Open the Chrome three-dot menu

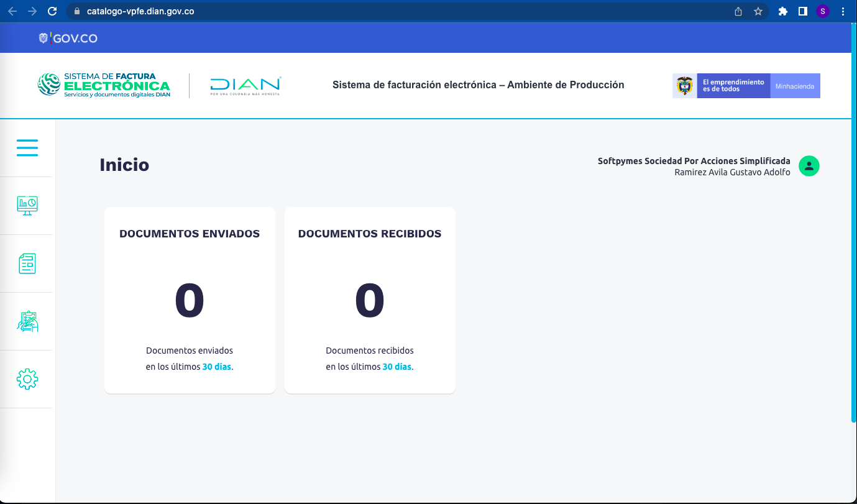tap(843, 11)
